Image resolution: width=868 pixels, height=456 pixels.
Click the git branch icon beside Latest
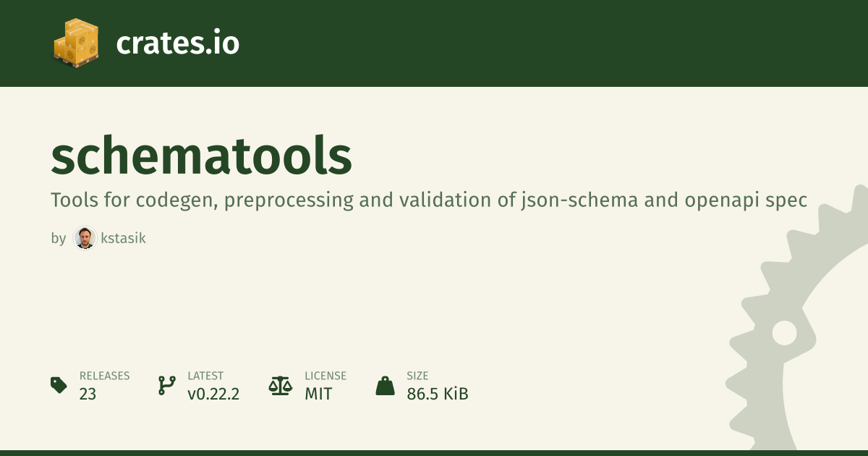[166, 385]
